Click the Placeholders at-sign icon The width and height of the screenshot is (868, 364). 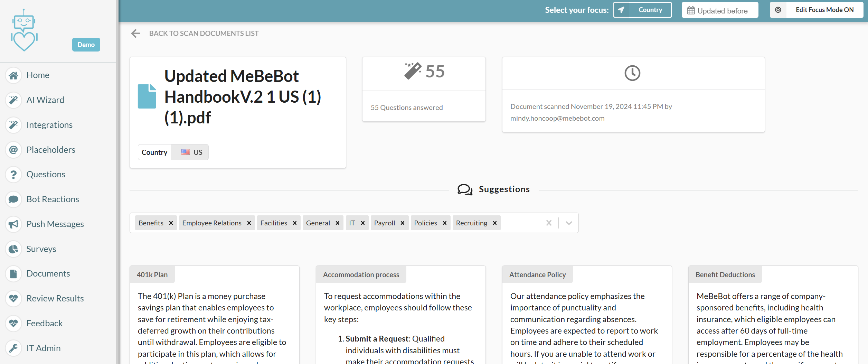(x=13, y=150)
